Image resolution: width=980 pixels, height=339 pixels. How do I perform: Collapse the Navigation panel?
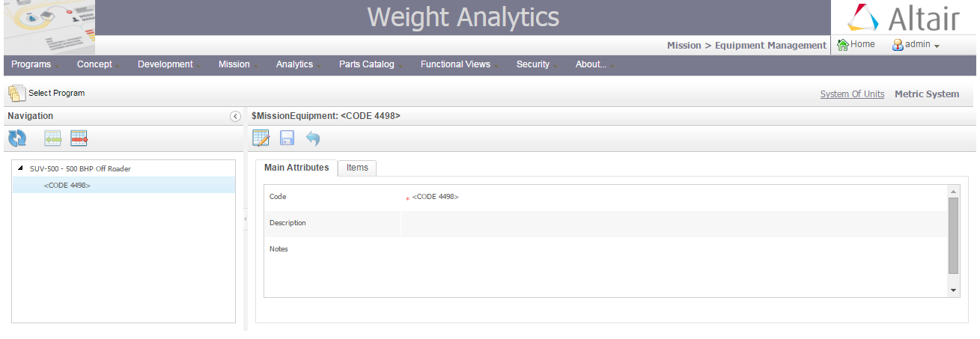tap(235, 116)
